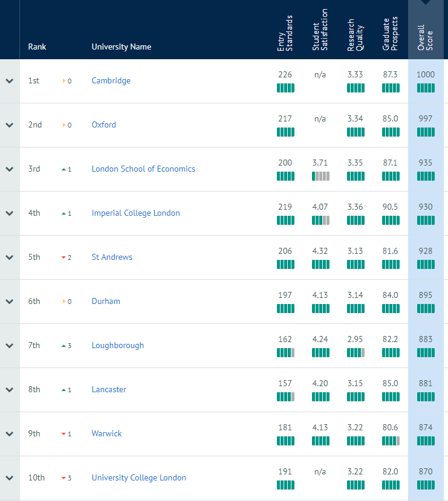Click Loughborough rank-up green arrow

coord(63,346)
